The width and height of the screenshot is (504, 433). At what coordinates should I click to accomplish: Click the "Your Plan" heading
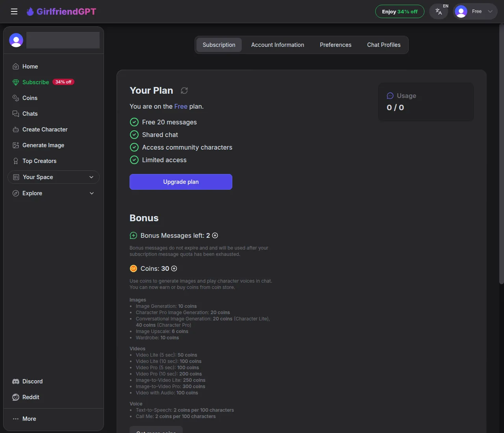coord(151,91)
